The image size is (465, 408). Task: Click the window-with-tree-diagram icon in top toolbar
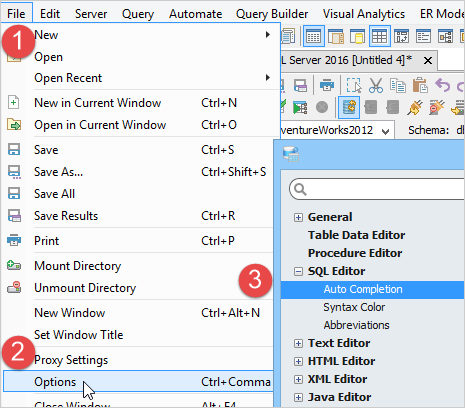445,36
